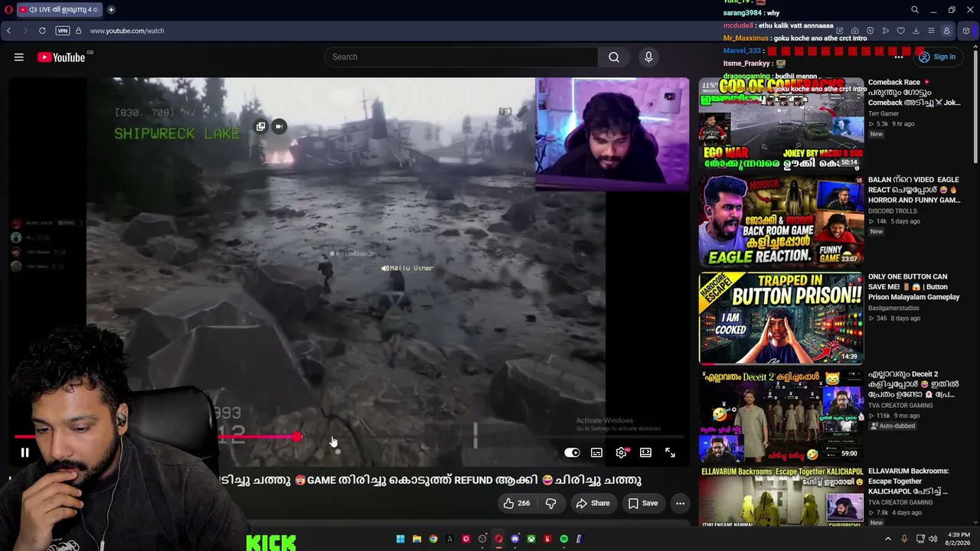Share this video
This screenshot has width=980, height=551.
[x=593, y=504]
